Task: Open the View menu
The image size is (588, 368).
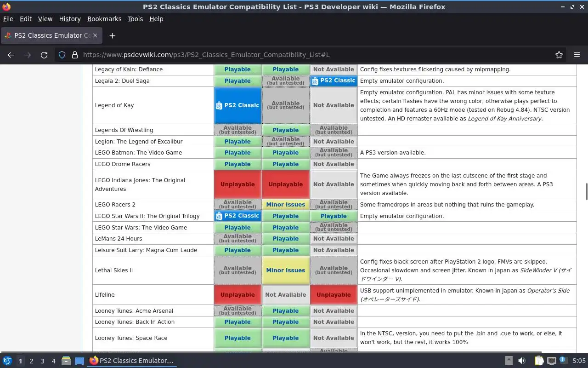Action: point(45,19)
